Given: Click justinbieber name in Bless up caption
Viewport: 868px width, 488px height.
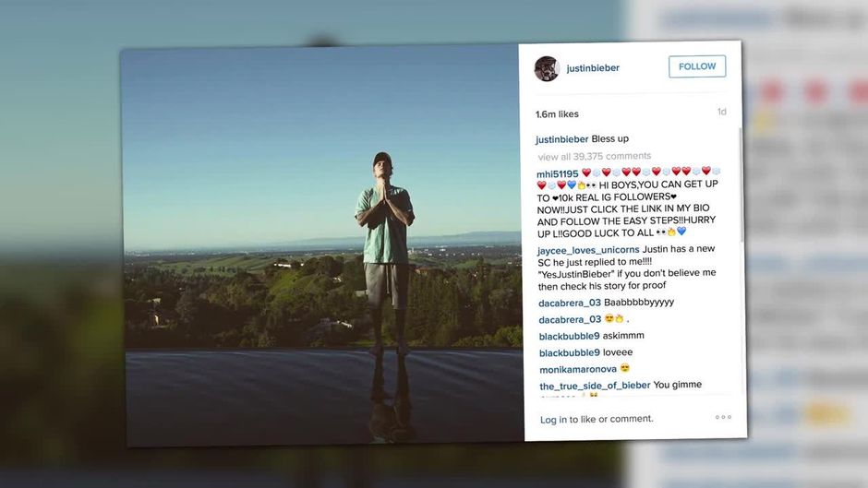Looking at the screenshot, I should tap(561, 139).
